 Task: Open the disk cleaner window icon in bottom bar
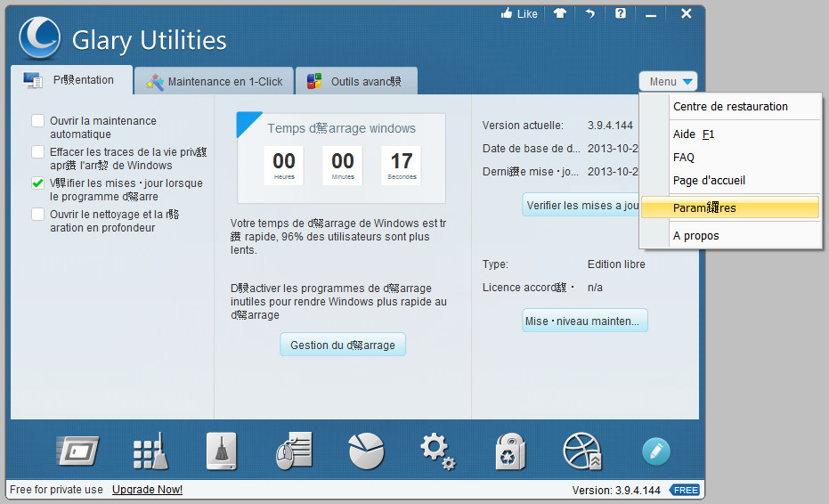click(x=77, y=451)
